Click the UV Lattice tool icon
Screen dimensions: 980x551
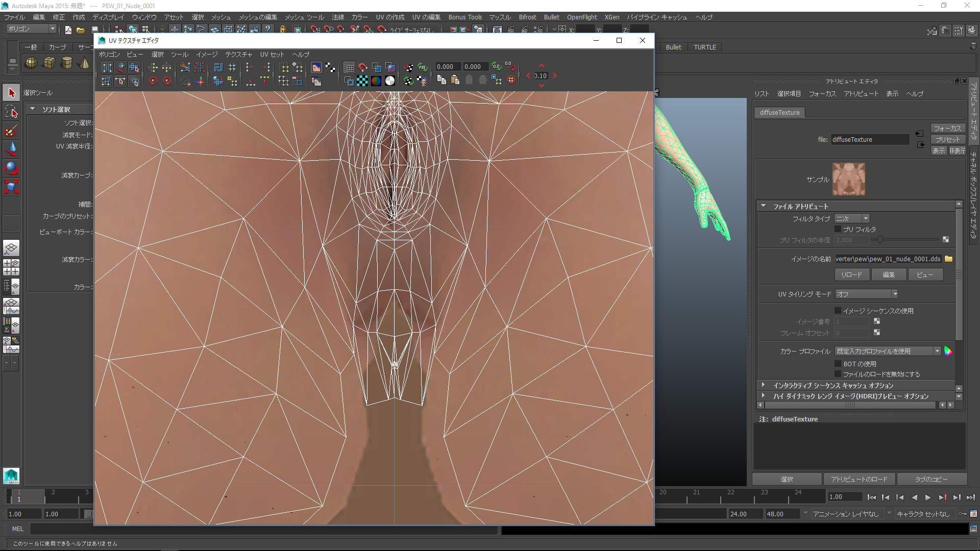click(x=107, y=67)
